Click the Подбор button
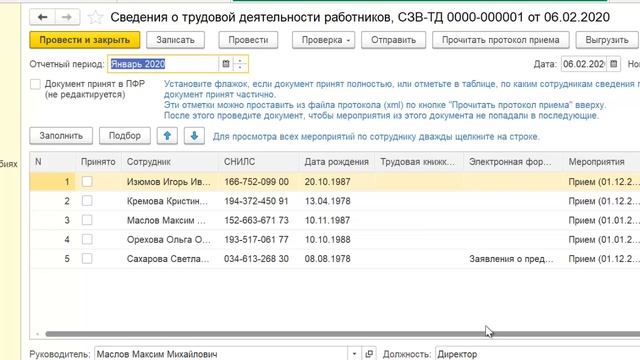This screenshot has width=640, height=360. click(x=124, y=136)
